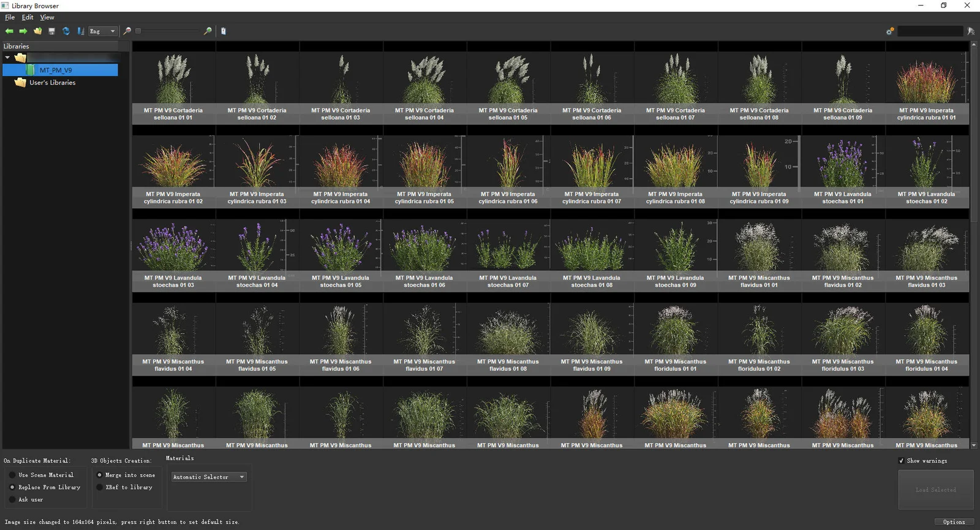Select Imperata cylindrica rubra 01 09 thumbnail
This screenshot has width=980, height=530.
click(x=759, y=167)
